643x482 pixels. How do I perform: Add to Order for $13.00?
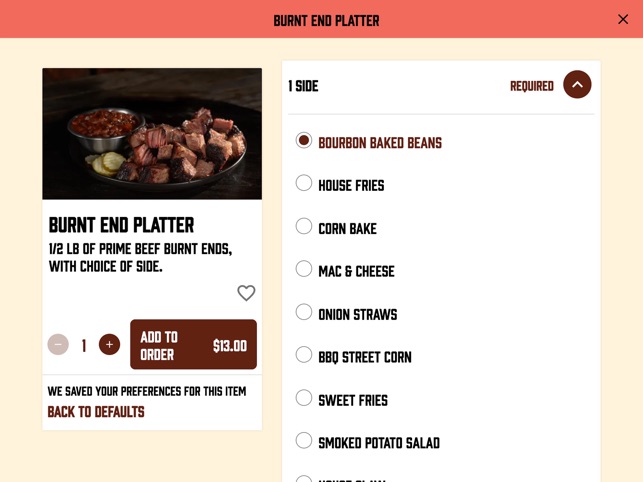pyautogui.click(x=194, y=345)
